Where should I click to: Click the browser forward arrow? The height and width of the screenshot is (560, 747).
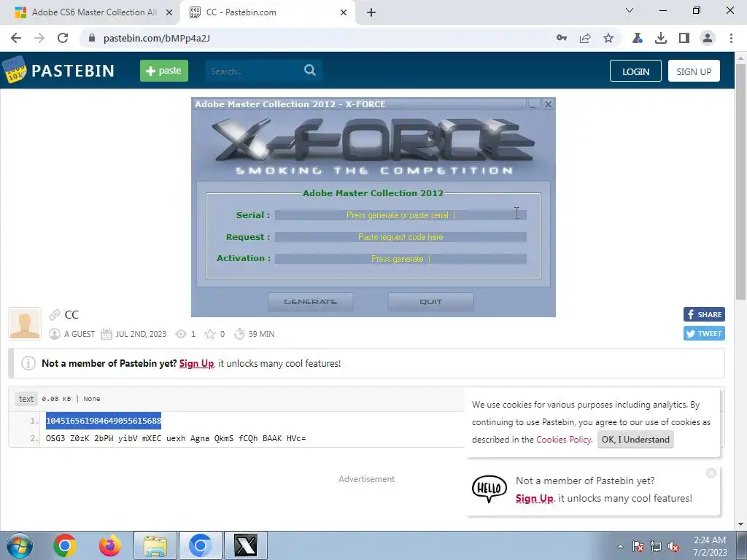(39, 38)
